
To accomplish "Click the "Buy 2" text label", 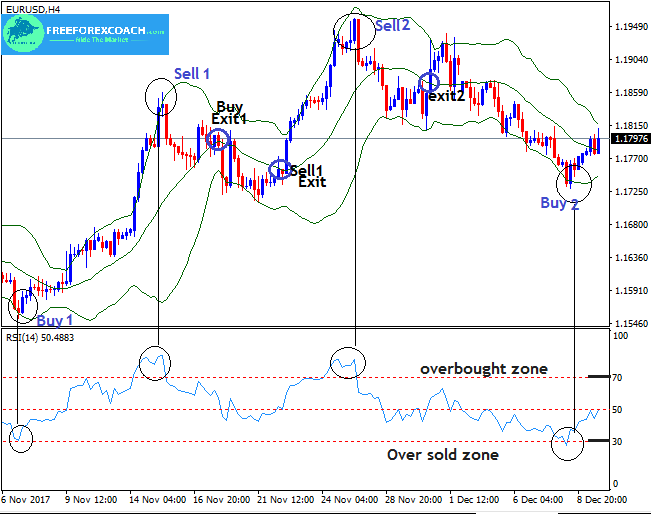I will click(559, 203).
